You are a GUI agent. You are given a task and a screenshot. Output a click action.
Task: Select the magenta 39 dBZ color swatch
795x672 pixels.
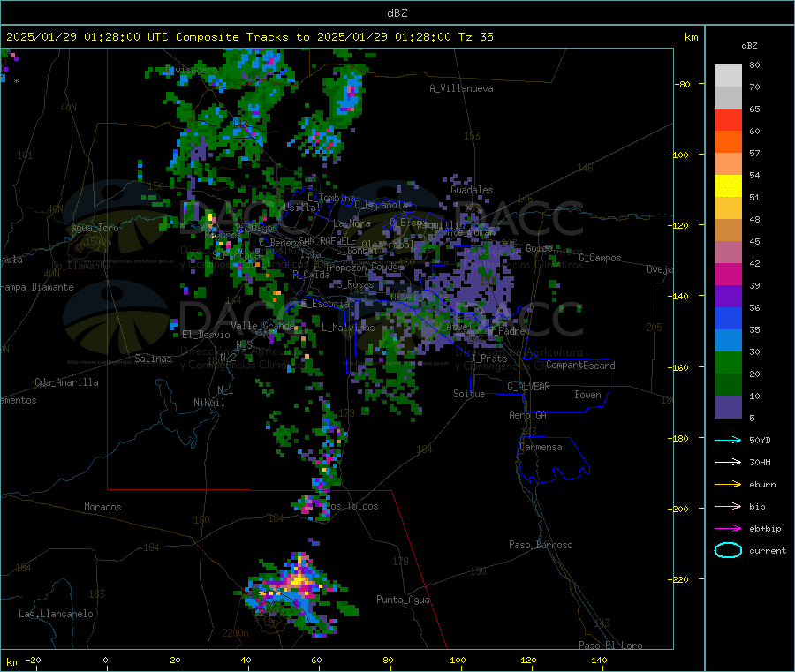pyautogui.click(x=728, y=274)
